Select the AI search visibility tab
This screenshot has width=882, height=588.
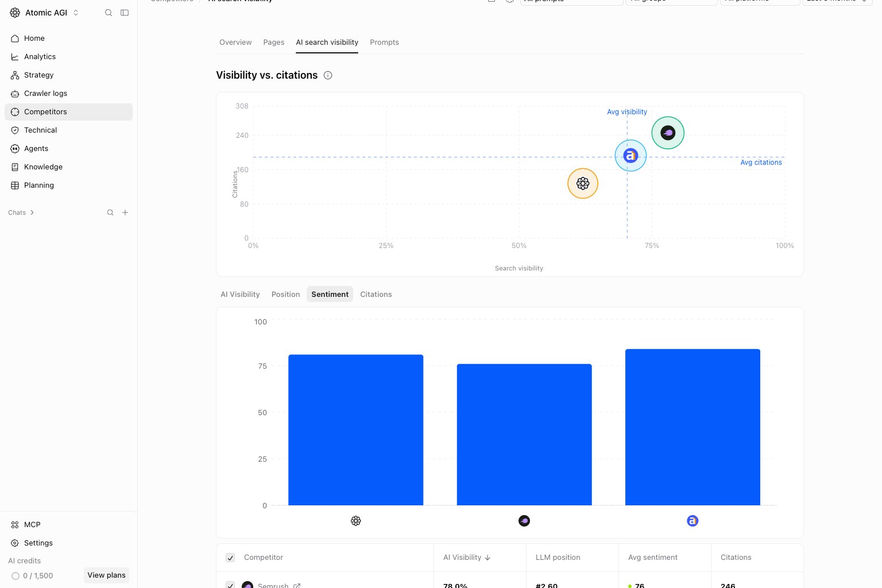(327, 42)
